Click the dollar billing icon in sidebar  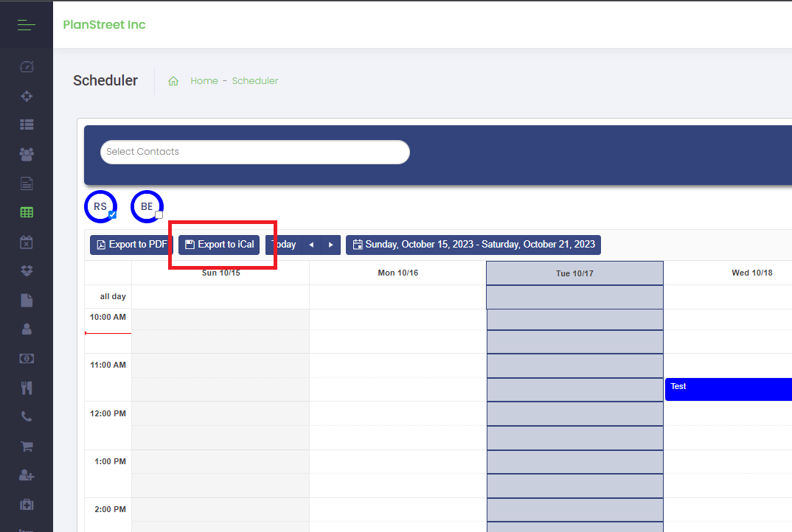(27, 358)
